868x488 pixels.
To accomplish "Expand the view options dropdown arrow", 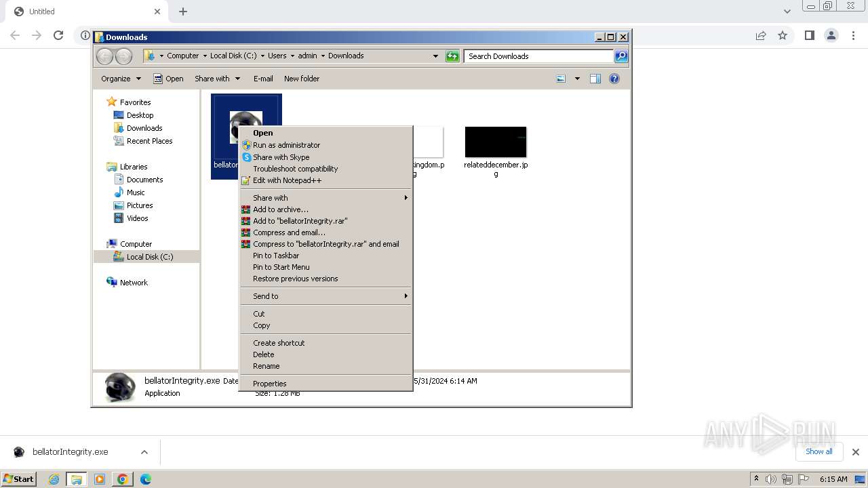I will coord(577,79).
